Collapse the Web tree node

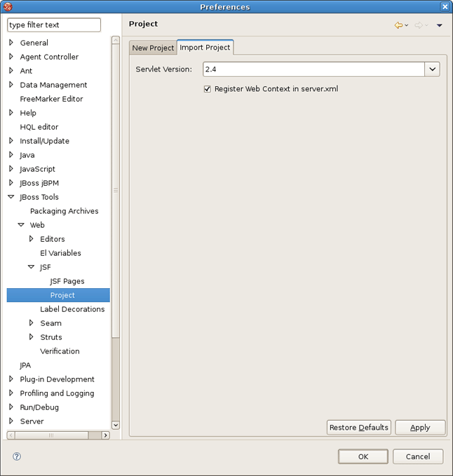21,224
